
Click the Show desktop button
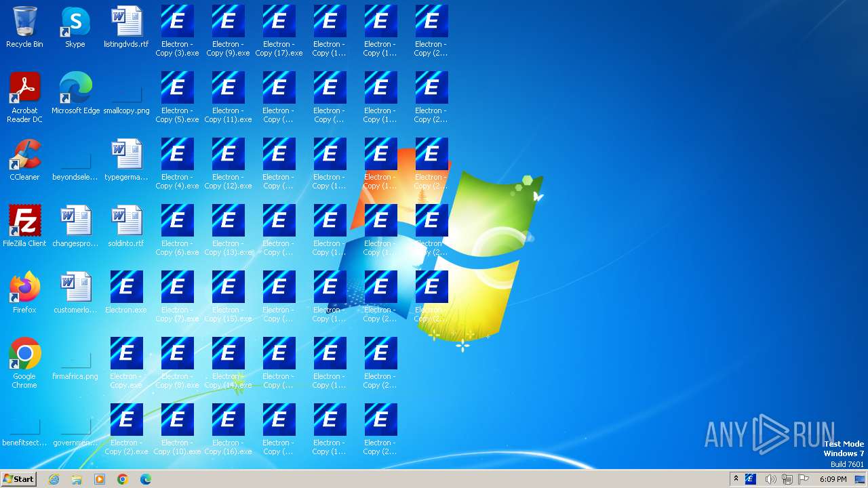pyautogui.click(x=861, y=479)
